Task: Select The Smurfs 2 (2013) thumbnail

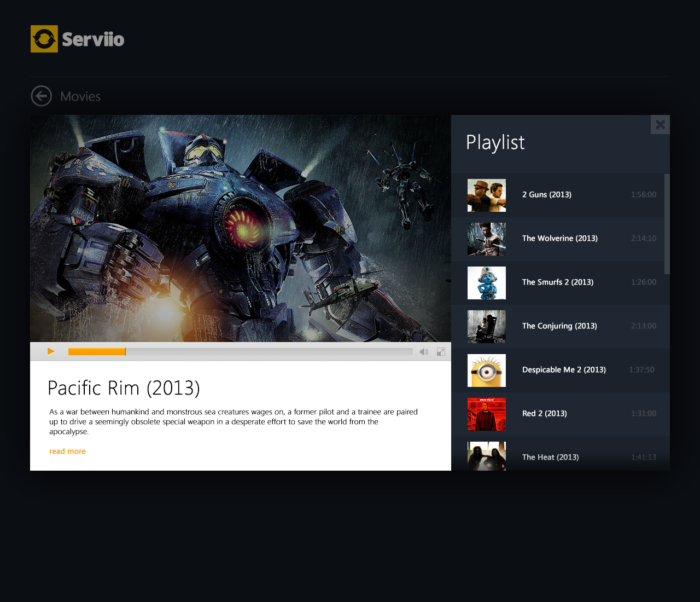Action: click(x=487, y=283)
